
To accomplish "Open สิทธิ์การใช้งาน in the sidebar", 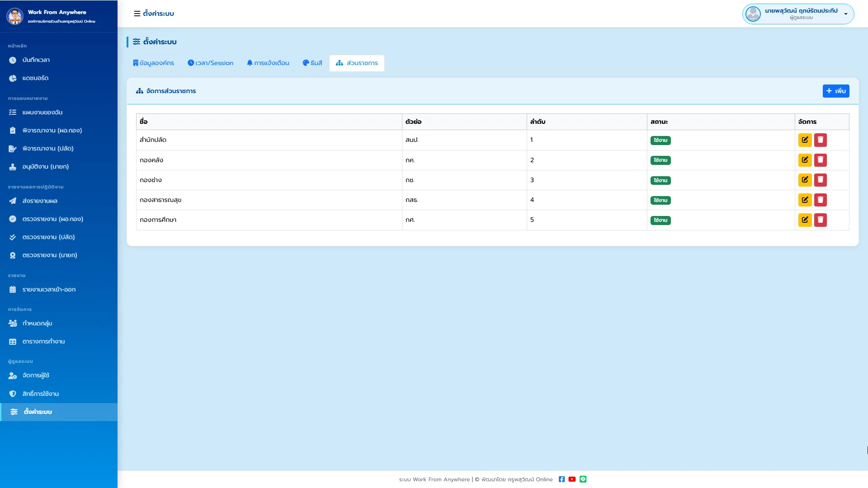I will coord(59,394).
